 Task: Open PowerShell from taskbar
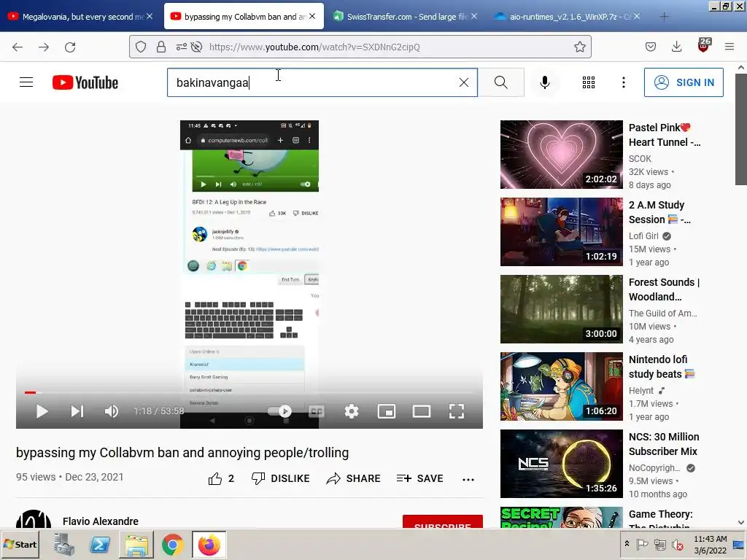(x=99, y=544)
